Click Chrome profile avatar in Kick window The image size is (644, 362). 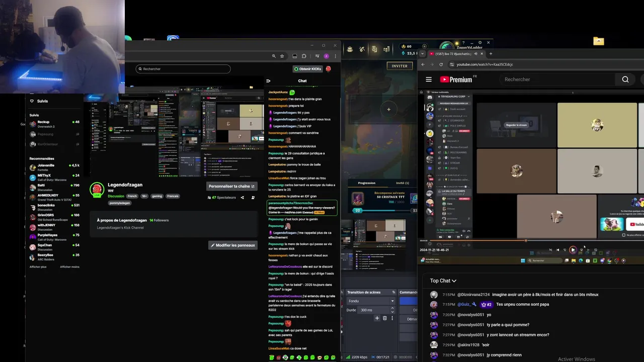(x=327, y=56)
